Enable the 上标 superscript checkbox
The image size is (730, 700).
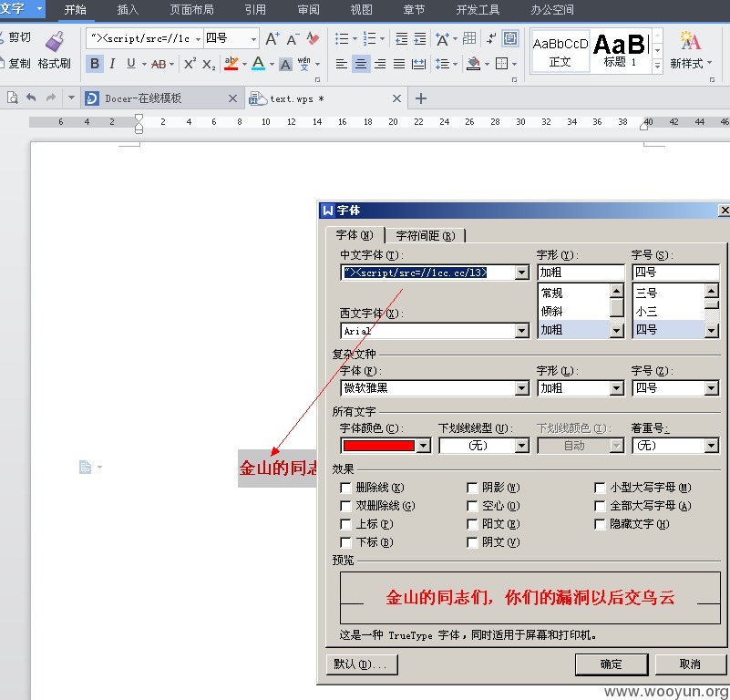coord(345,524)
